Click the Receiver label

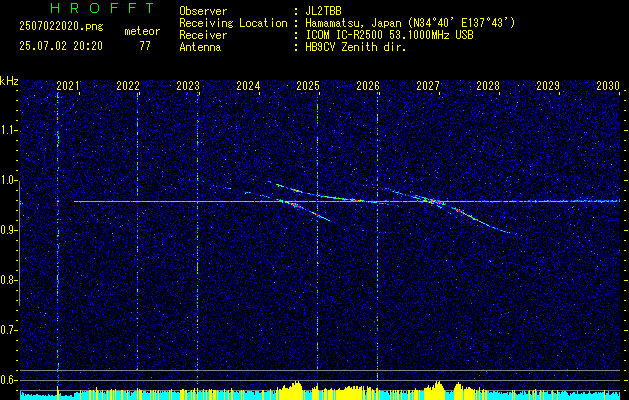tap(203, 35)
